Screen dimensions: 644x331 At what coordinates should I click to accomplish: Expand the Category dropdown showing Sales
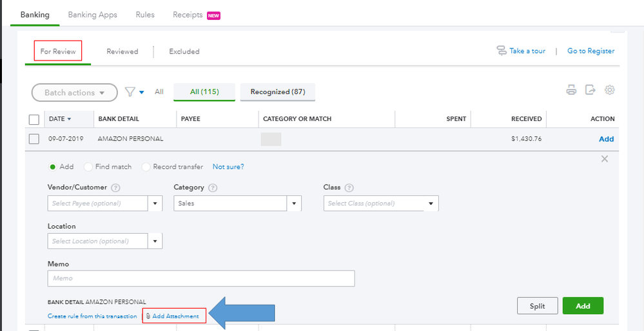pyautogui.click(x=295, y=203)
